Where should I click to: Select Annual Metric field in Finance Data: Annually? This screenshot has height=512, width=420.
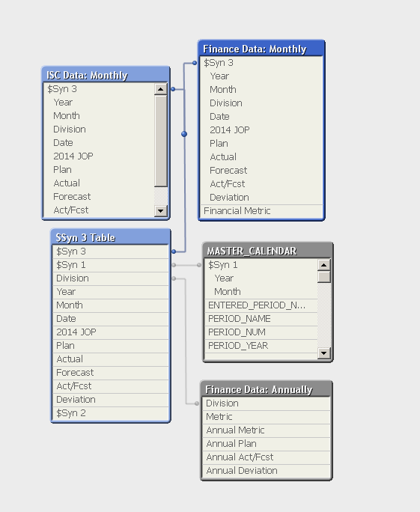[x=267, y=430]
